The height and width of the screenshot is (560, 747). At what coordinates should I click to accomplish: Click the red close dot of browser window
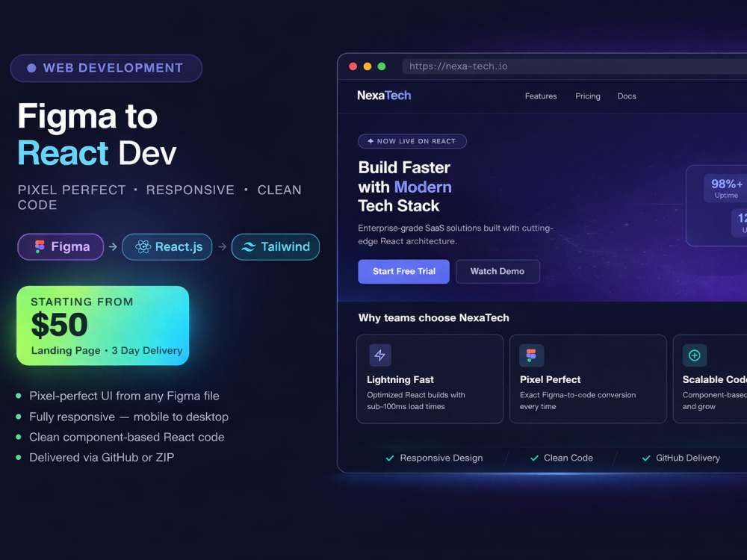click(353, 66)
